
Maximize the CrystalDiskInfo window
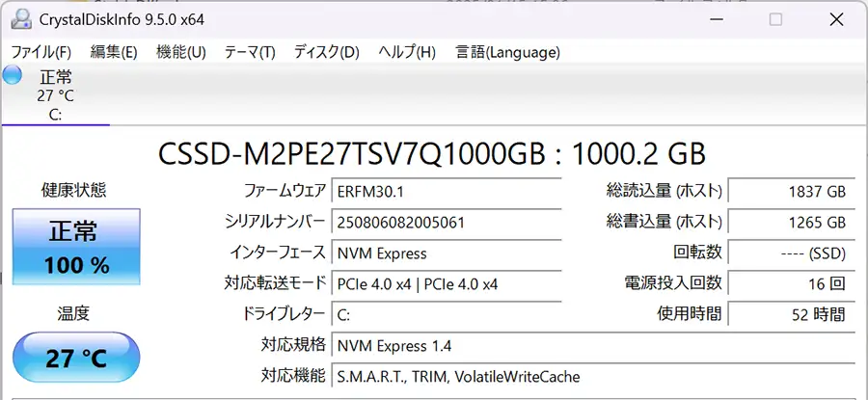point(775,20)
